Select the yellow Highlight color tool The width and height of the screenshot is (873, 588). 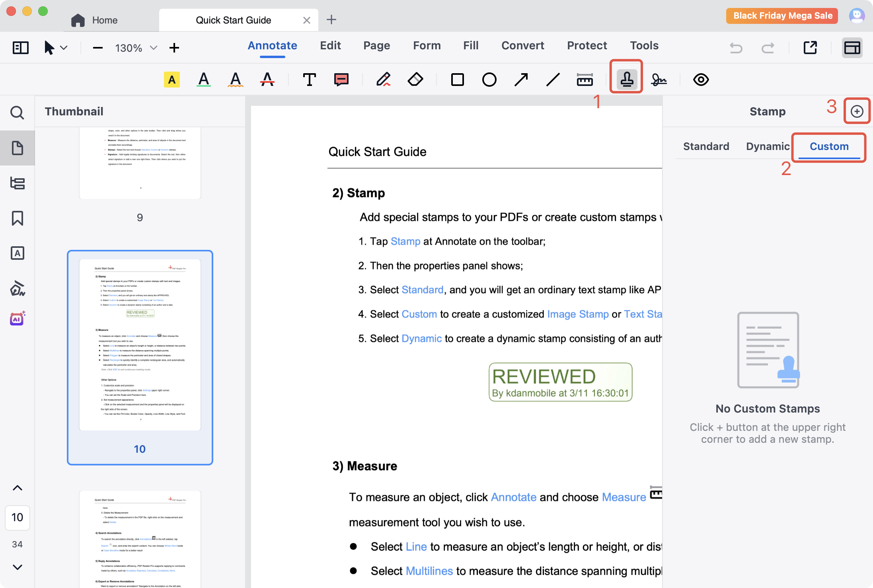pyautogui.click(x=171, y=80)
